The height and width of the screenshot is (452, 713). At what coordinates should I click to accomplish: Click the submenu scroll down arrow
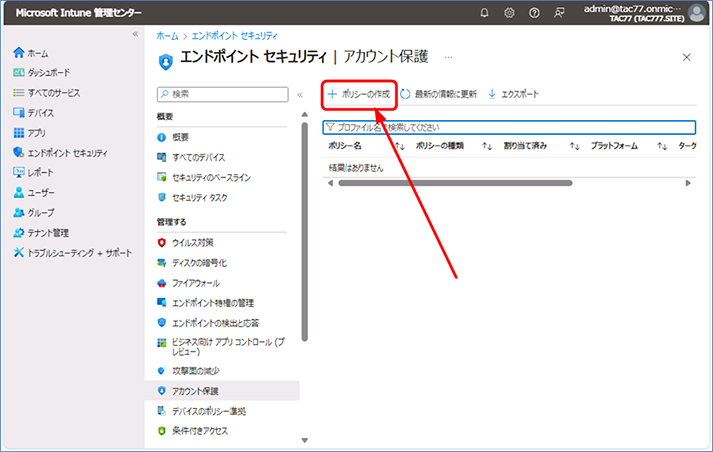(305, 440)
